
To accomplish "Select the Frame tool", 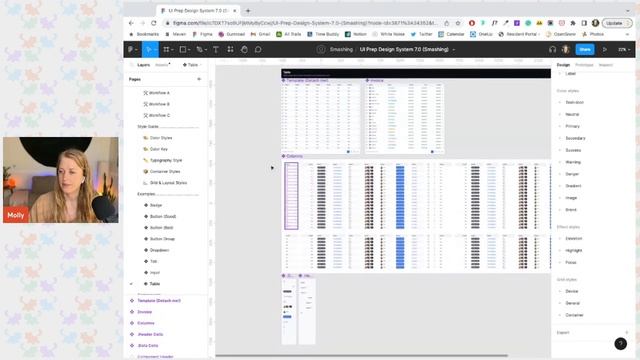I will (166, 49).
